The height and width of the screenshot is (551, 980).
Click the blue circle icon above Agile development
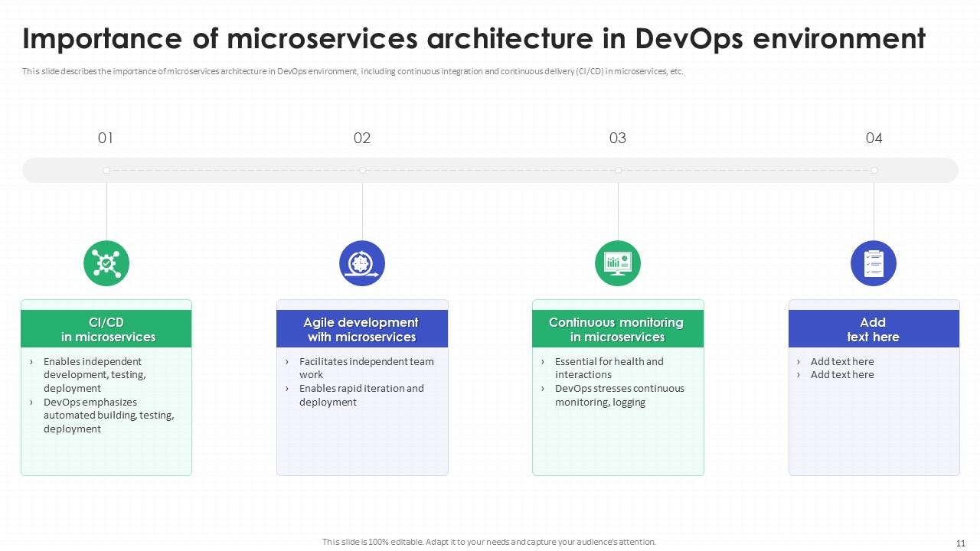point(361,262)
